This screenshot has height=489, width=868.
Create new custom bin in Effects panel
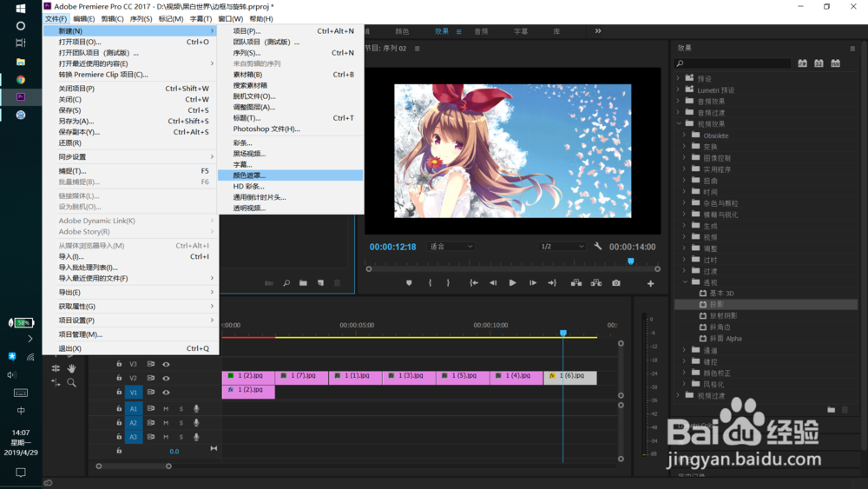pos(831,410)
